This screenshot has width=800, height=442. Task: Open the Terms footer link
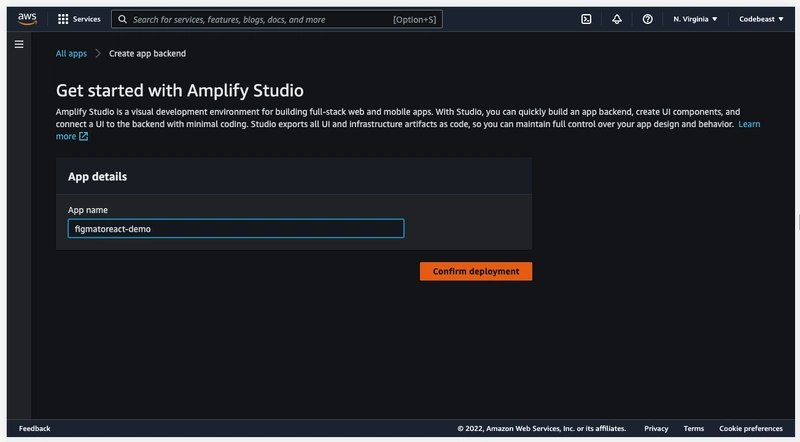[x=694, y=429]
